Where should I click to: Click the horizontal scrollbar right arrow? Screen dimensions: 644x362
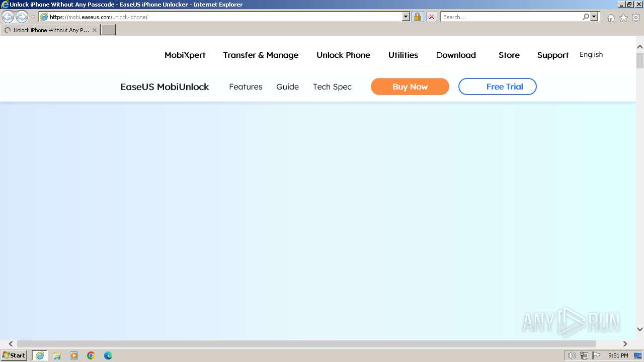coord(625,344)
